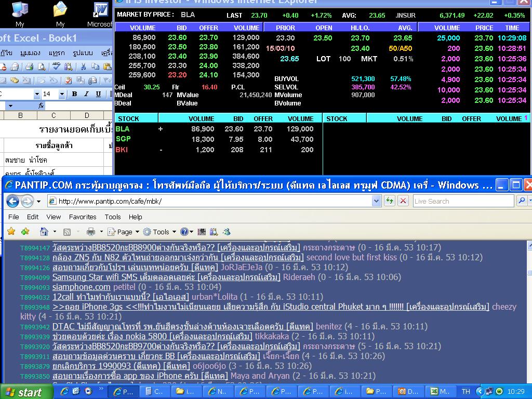Click the Windows start button

[x=26, y=392]
